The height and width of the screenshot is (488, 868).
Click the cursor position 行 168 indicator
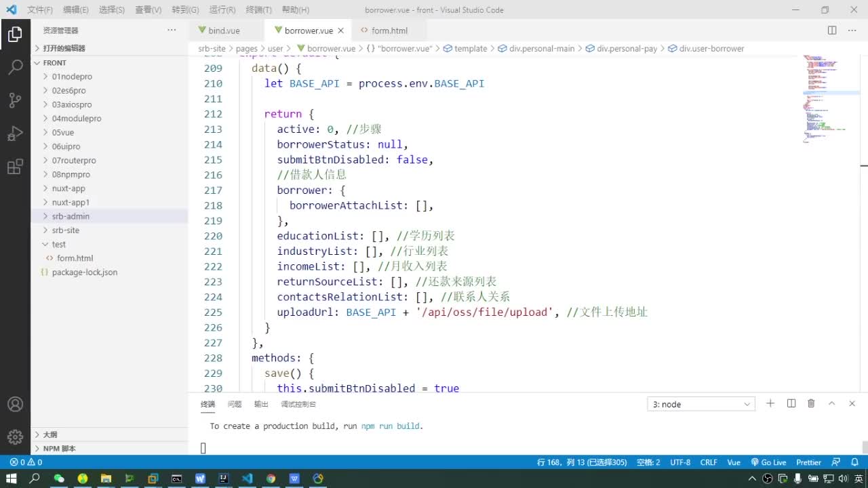pos(582,462)
